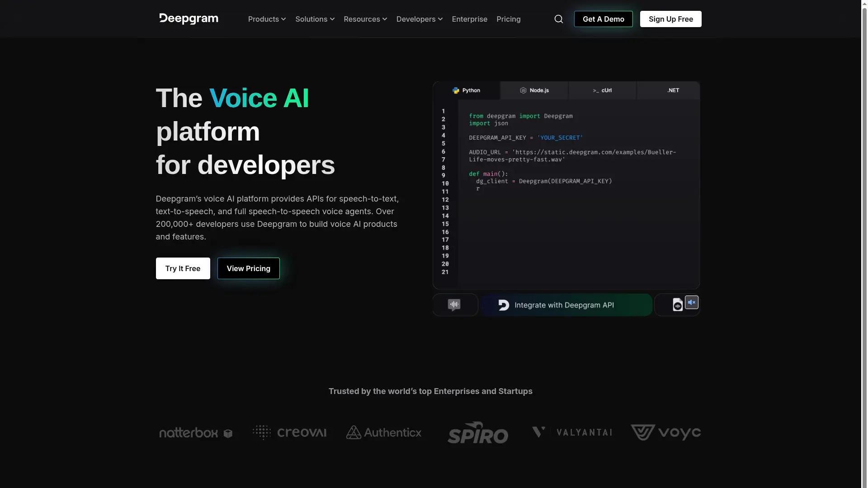Unmute audio via the muted speaker toggle
The image size is (868, 488).
(x=692, y=302)
